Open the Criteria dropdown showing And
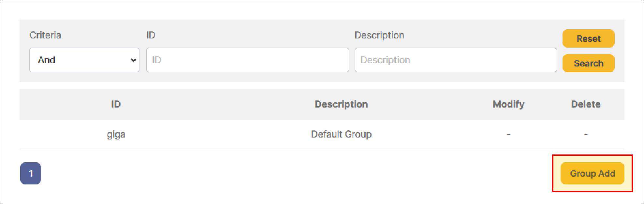This screenshot has height=204, width=644. pos(84,60)
